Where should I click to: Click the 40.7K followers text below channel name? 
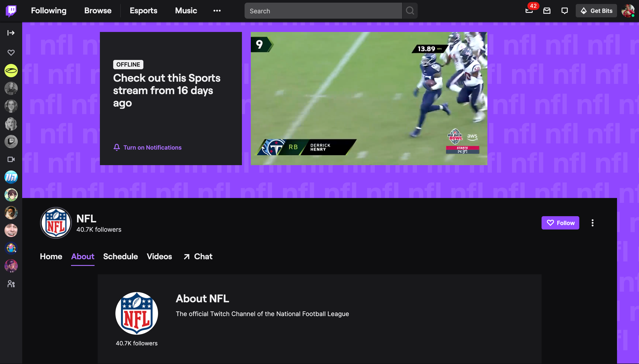point(99,229)
